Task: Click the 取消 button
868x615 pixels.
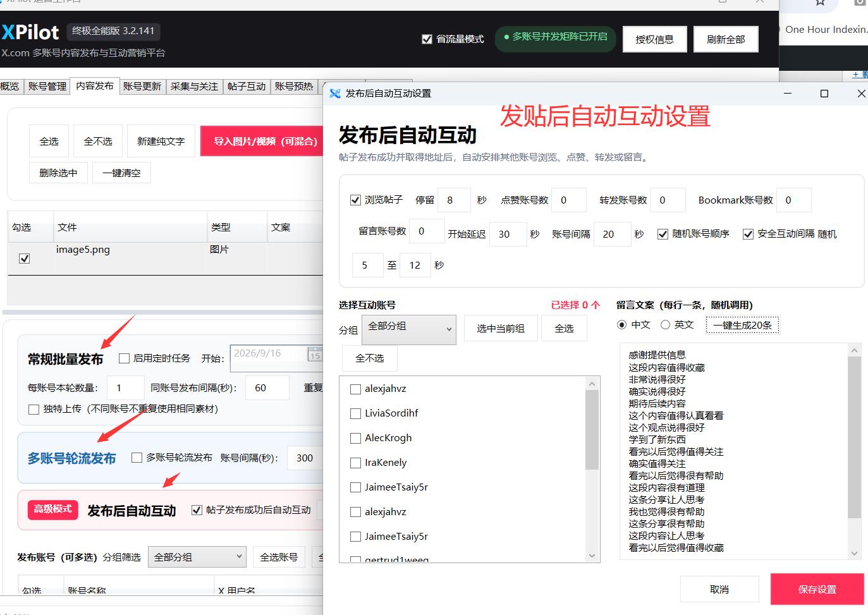Action: [x=719, y=589]
